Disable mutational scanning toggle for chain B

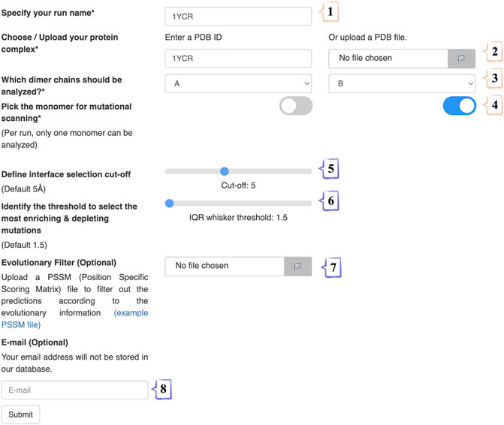(x=460, y=106)
